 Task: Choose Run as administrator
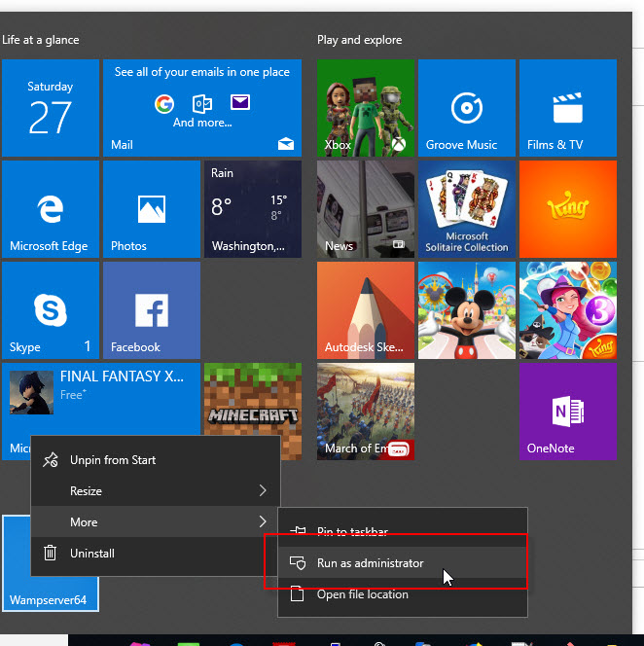coord(371,563)
